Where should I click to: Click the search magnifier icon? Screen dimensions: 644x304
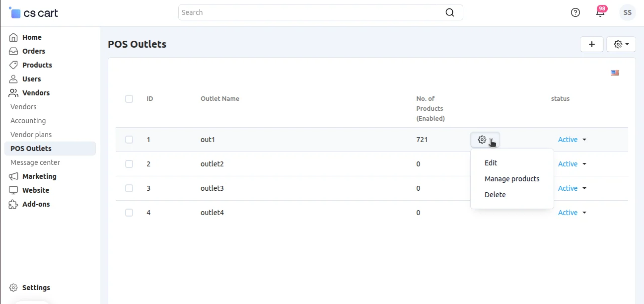[450, 13]
